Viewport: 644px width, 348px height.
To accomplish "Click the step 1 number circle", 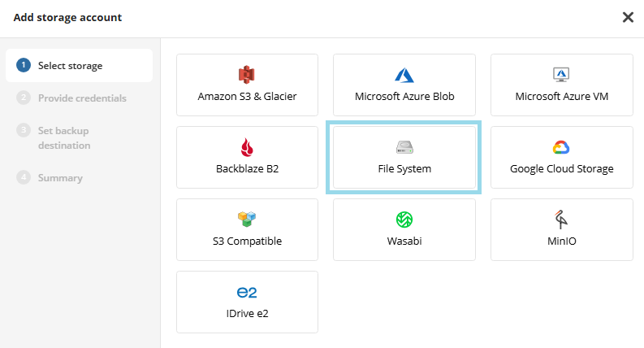I will pyautogui.click(x=24, y=65).
